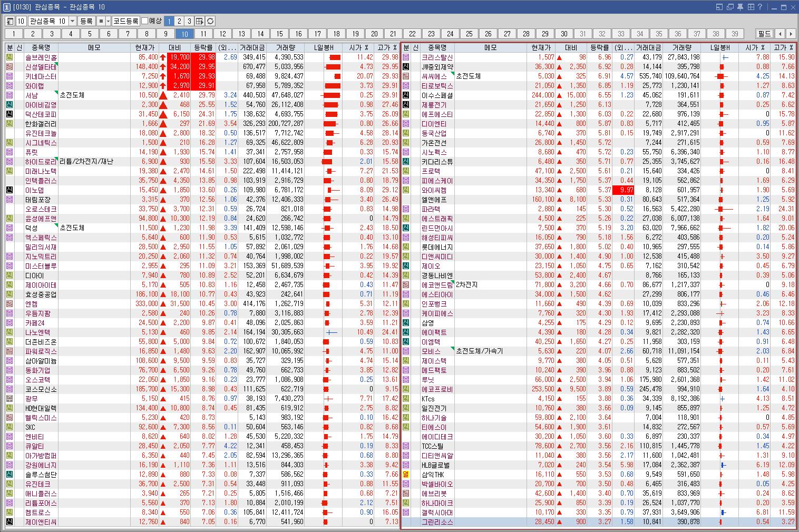Click the black 신 badge beside JW중외제약

(406, 67)
